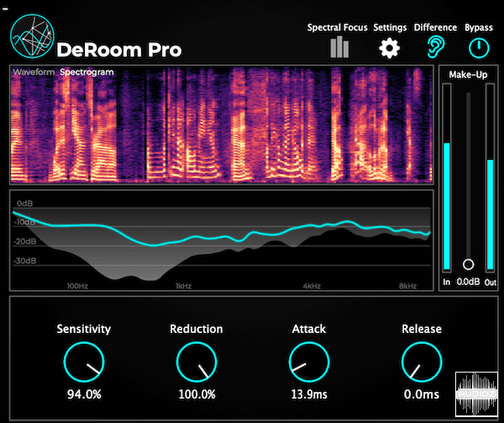Toggle the Bypass power button

479,48
